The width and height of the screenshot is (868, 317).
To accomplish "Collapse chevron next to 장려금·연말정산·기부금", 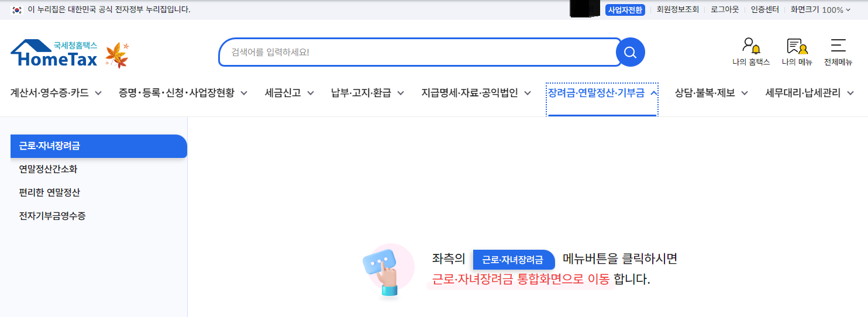I will (654, 93).
